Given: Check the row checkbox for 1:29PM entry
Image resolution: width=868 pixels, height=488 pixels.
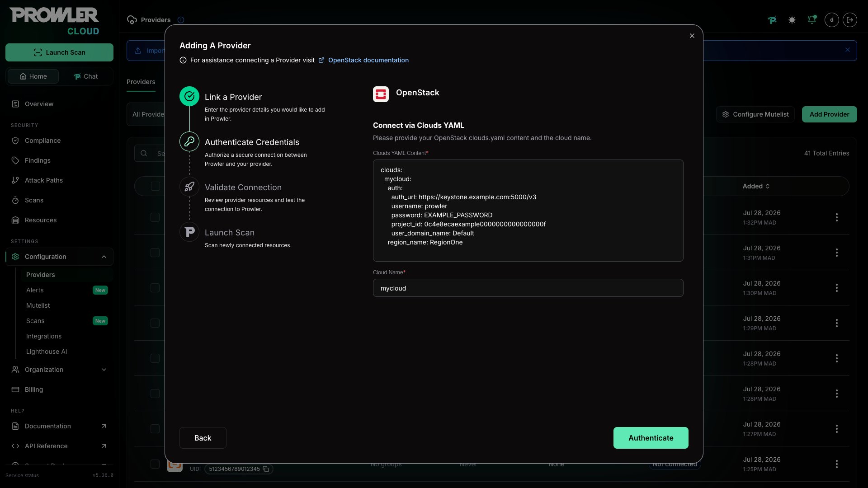Looking at the screenshot, I should coord(155,323).
